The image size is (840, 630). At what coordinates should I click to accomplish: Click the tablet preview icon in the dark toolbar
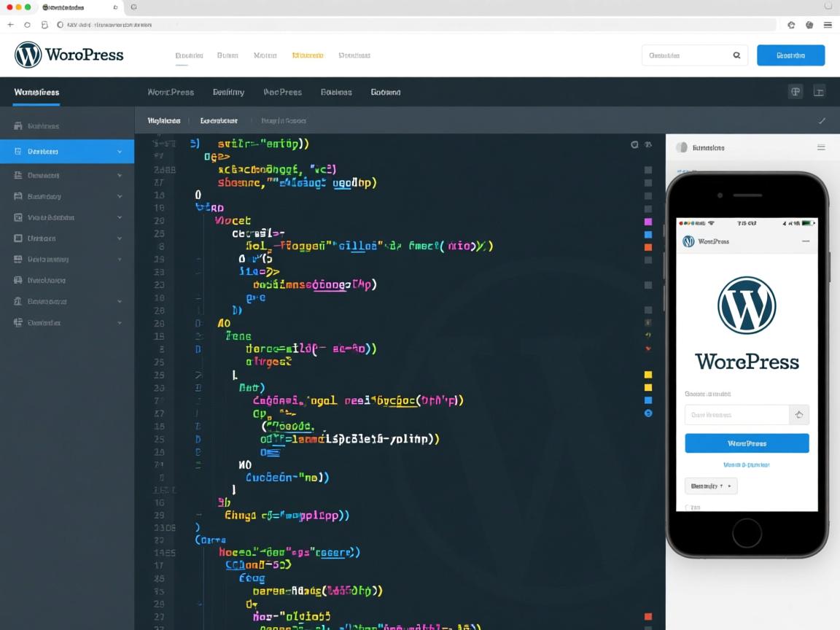pyautogui.click(x=796, y=90)
